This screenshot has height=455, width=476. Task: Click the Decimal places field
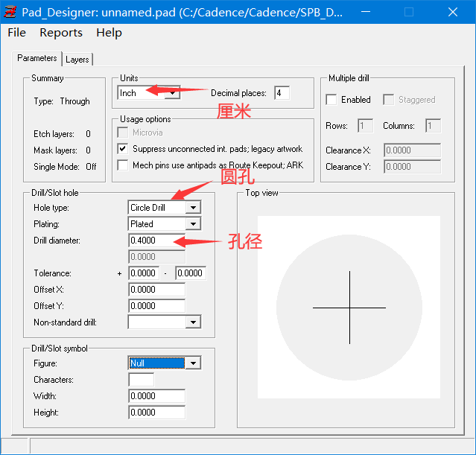tap(282, 93)
